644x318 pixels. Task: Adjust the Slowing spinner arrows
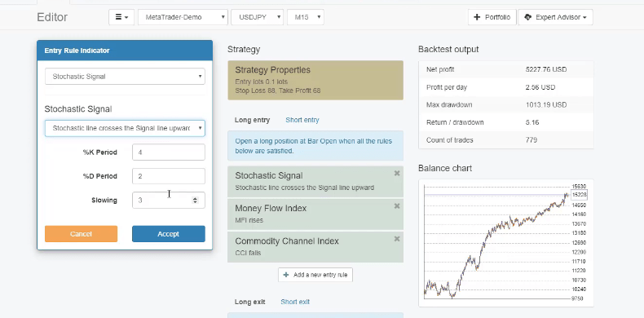[x=195, y=200]
